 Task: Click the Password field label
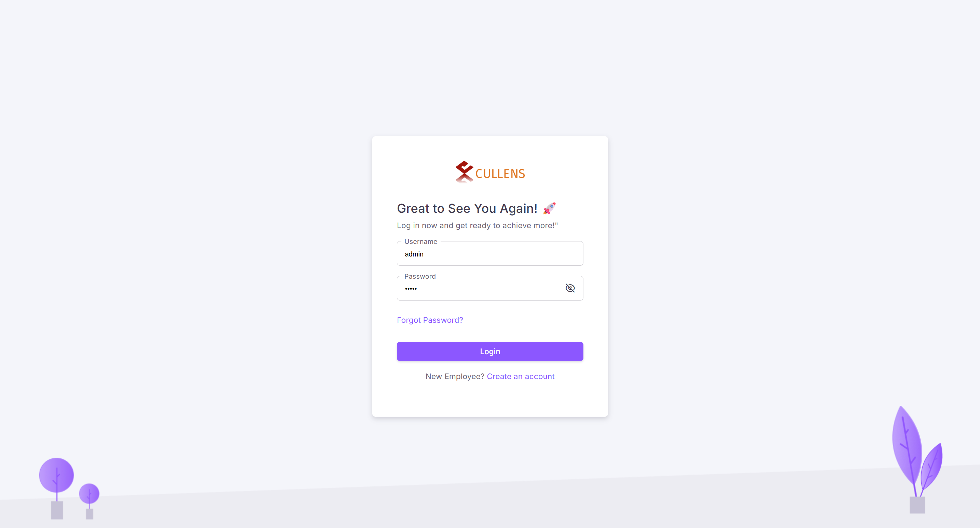point(420,277)
